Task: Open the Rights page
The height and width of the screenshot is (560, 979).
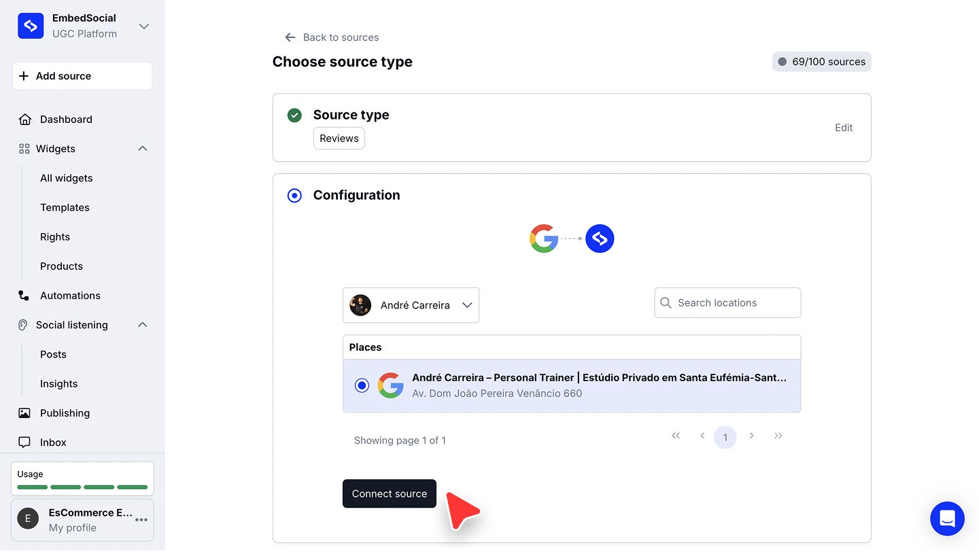Action: [x=55, y=237]
